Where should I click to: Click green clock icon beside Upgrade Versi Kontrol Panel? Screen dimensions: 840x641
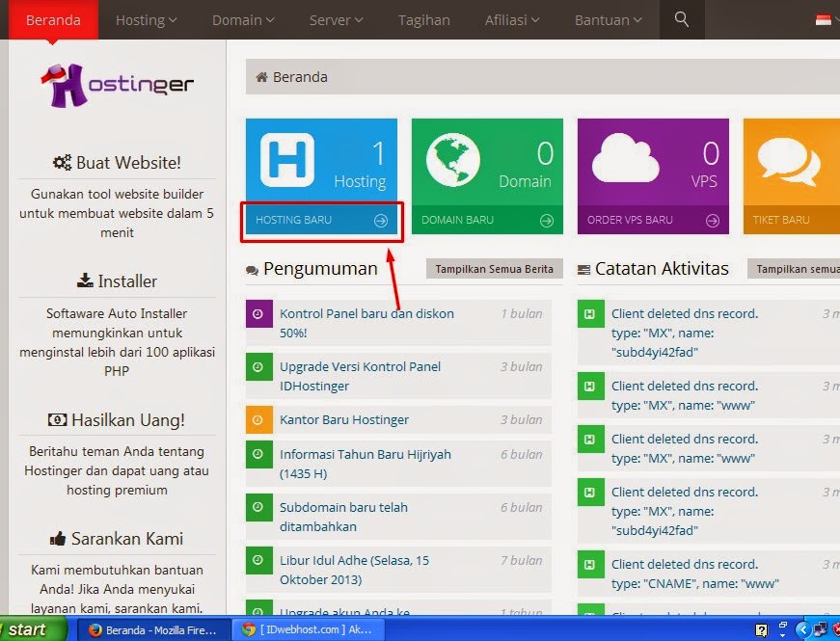[x=259, y=367]
